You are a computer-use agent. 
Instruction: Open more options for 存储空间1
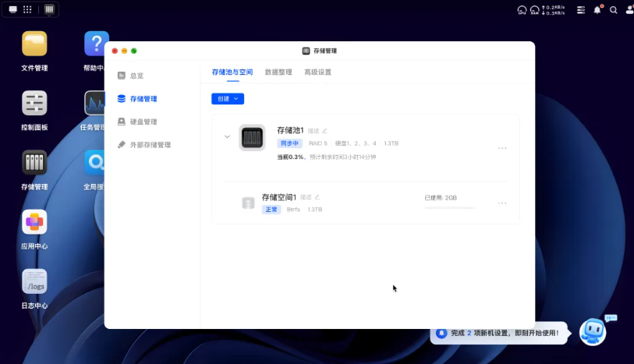pyautogui.click(x=502, y=203)
